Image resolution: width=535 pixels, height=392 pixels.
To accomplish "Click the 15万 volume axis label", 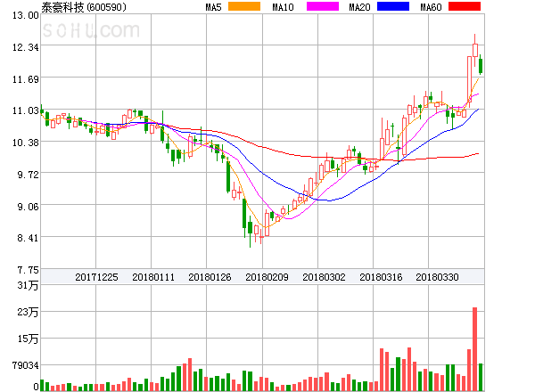I will (28, 339).
